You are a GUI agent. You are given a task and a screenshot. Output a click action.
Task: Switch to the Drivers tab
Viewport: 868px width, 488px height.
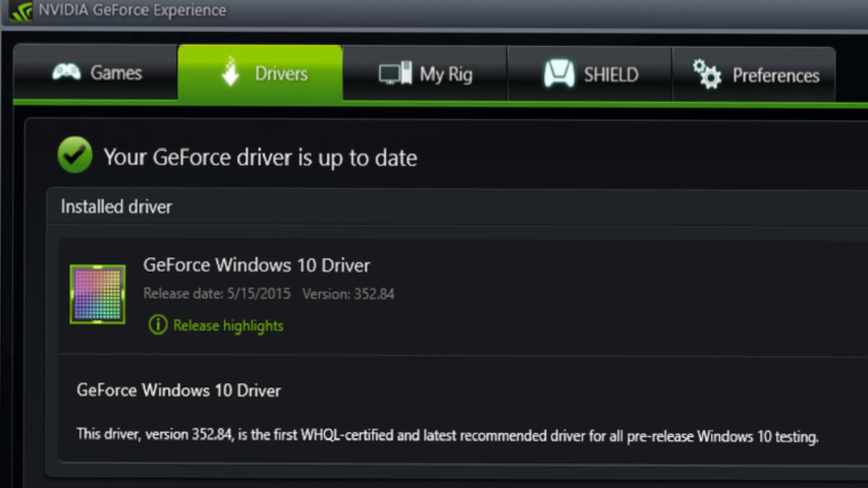(260, 73)
